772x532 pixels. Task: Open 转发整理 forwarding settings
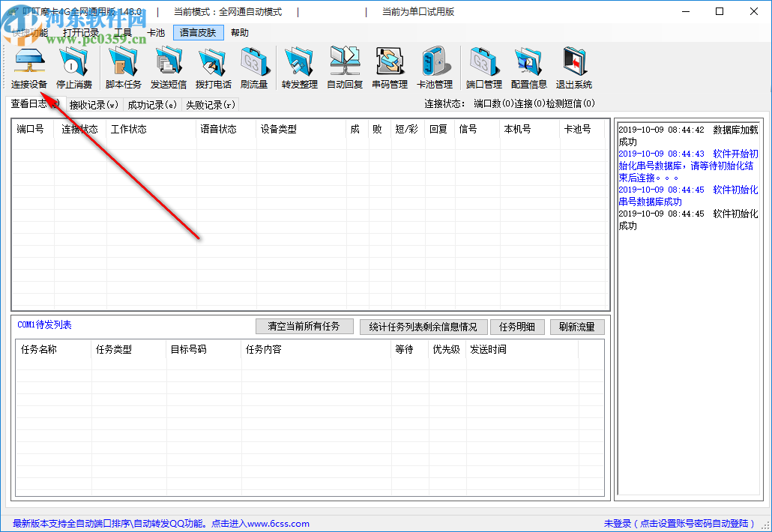[x=299, y=68]
